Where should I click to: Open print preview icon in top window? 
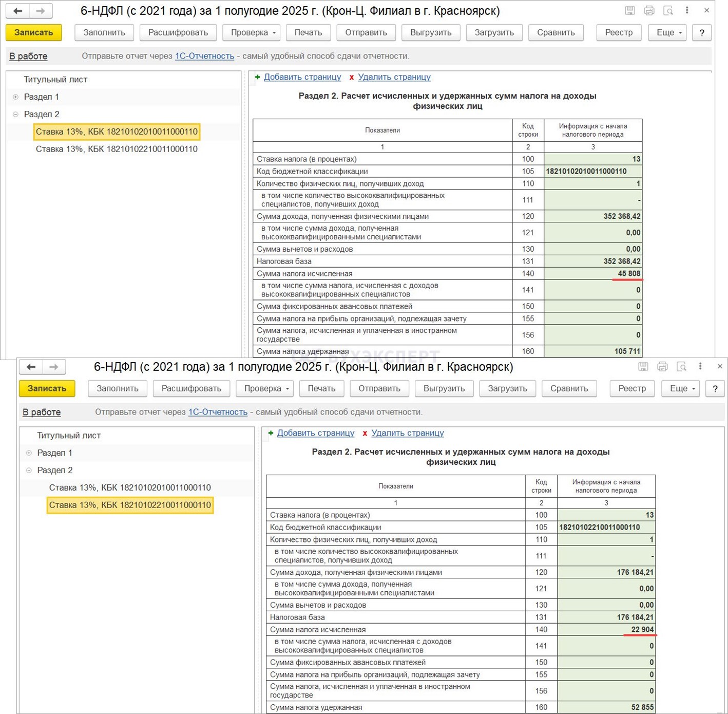pyautogui.click(x=668, y=11)
